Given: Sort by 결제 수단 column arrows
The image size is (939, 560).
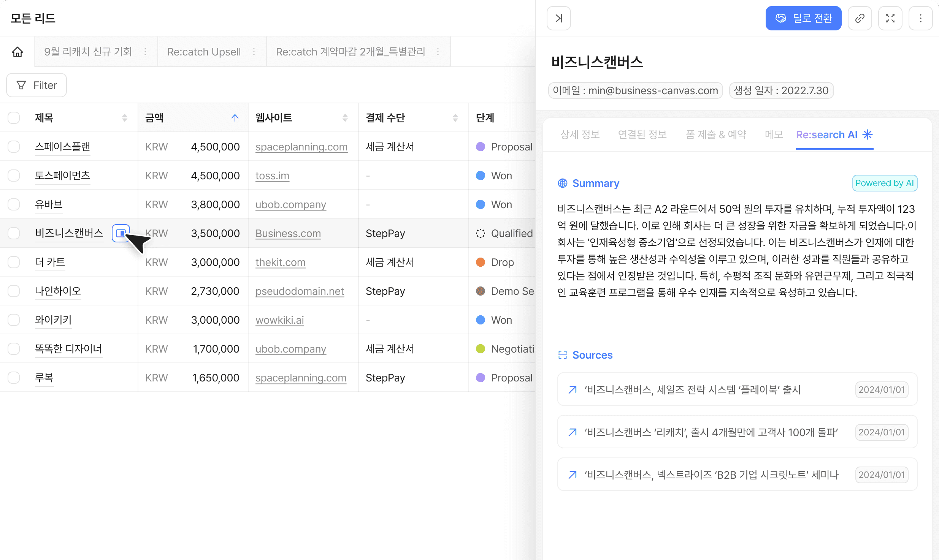Looking at the screenshot, I should coord(455,118).
